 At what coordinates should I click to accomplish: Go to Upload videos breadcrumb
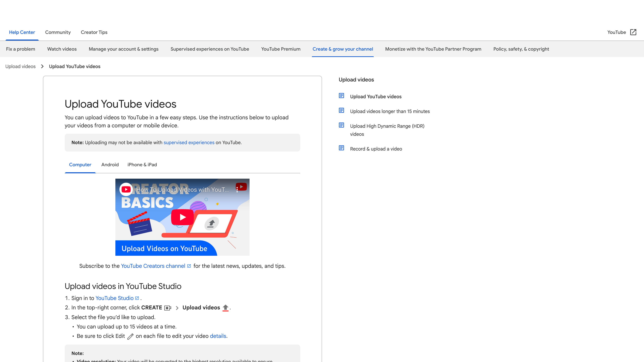(20, 67)
